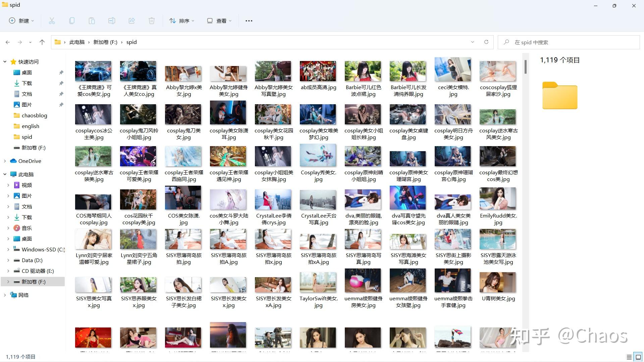Viewport: 644px width, 362px height.
Task: Click the Copy icon in toolbar
Action: click(72, 21)
